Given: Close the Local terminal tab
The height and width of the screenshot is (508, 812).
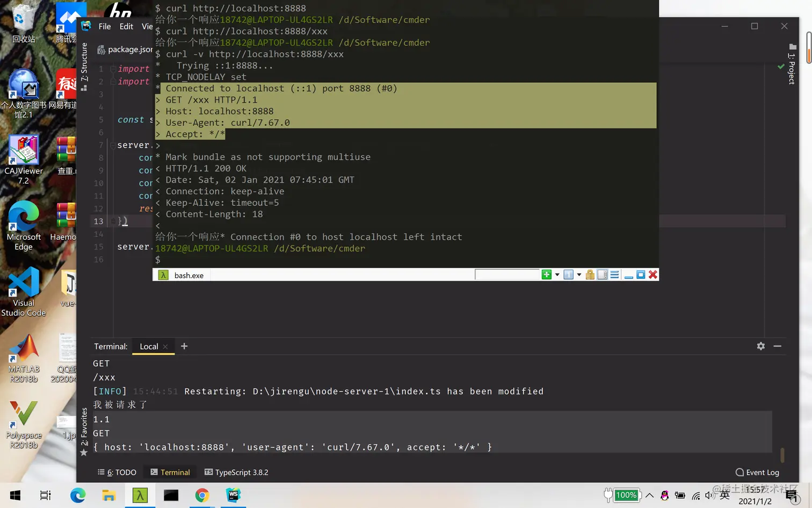Looking at the screenshot, I should 165,347.
